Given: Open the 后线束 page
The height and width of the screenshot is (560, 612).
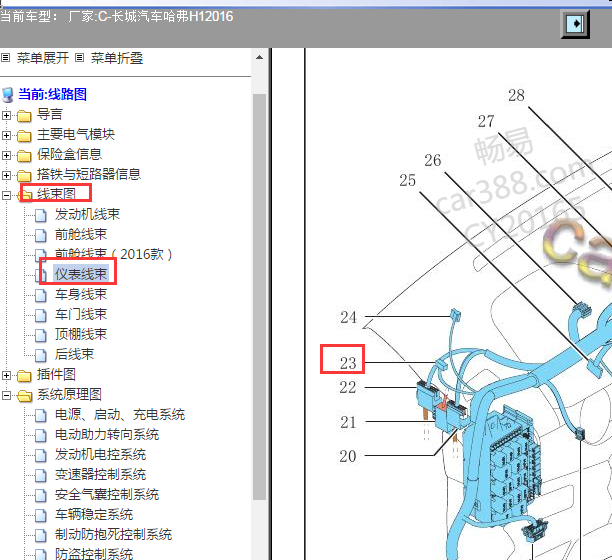Looking at the screenshot, I should [x=74, y=354].
